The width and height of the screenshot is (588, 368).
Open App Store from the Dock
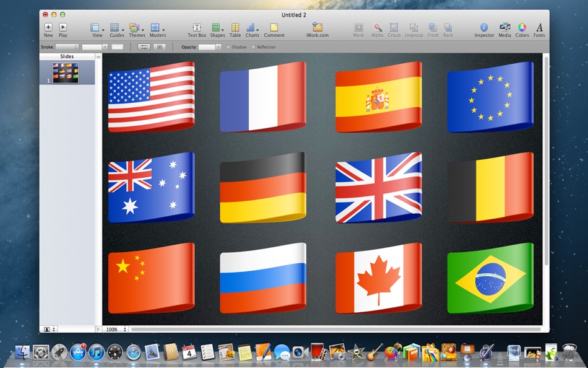click(x=78, y=353)
